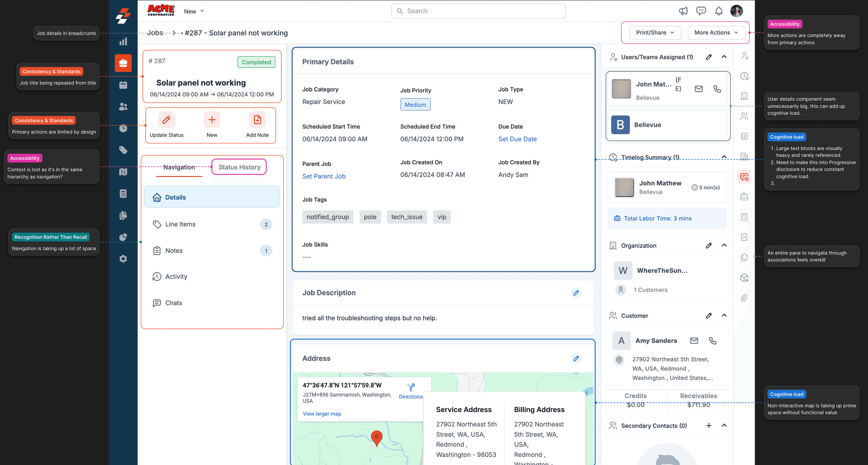Open the announcements megaphone icon
This screenshot has height=465, width=868.
point(683,11)
